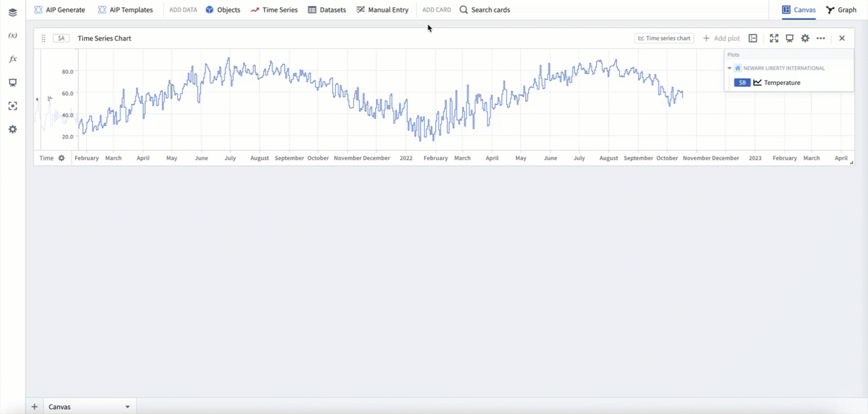Open the layers panel in left sidebar
Viewport: 868px width, 414px height.
coord(12,12)
